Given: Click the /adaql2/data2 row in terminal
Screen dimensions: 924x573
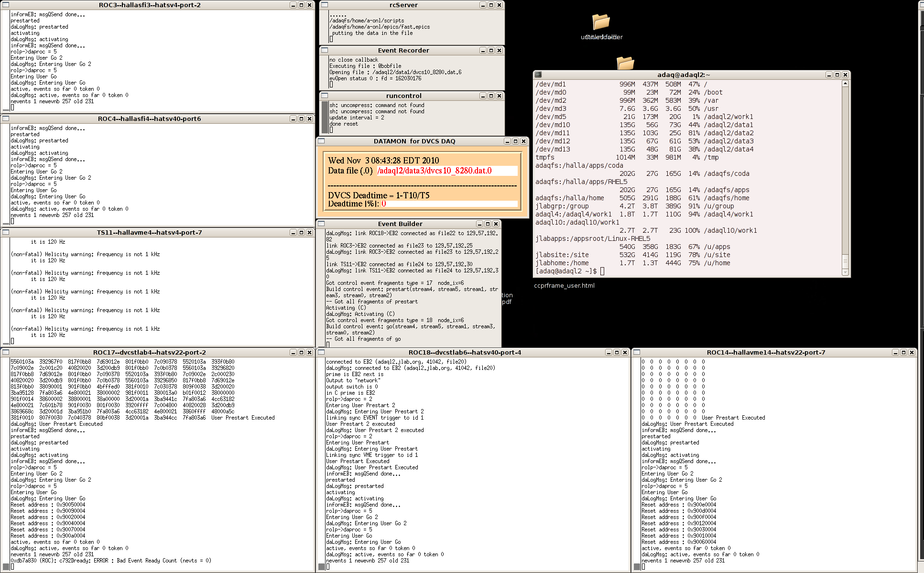Looking at the screenshot, I should pos(644,133).
